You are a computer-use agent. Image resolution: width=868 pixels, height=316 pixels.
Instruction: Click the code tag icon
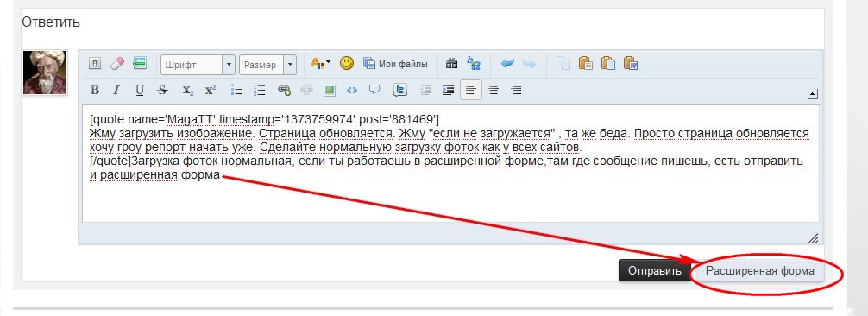(x=351, y=91)
